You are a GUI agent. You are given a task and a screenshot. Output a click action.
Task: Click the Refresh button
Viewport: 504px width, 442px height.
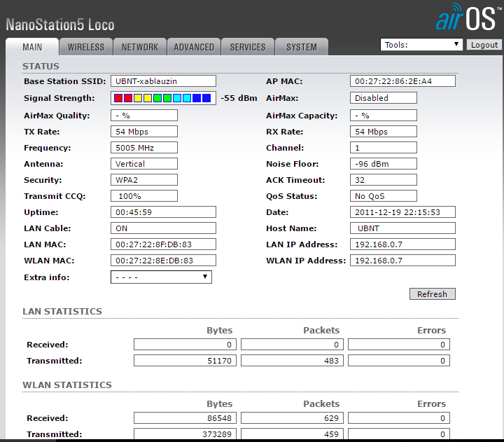433,293
